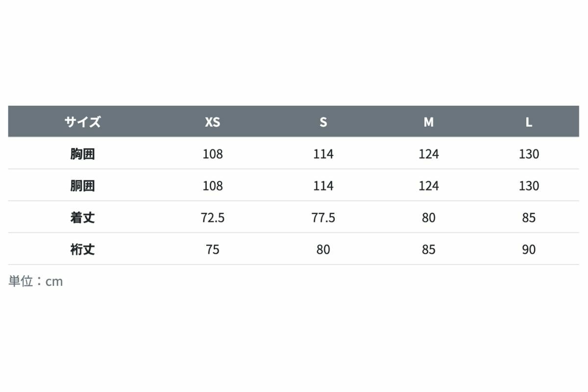This screenshot has height=392, width=588.
Task: Select the S column header
Action: [x=323, y=122]
